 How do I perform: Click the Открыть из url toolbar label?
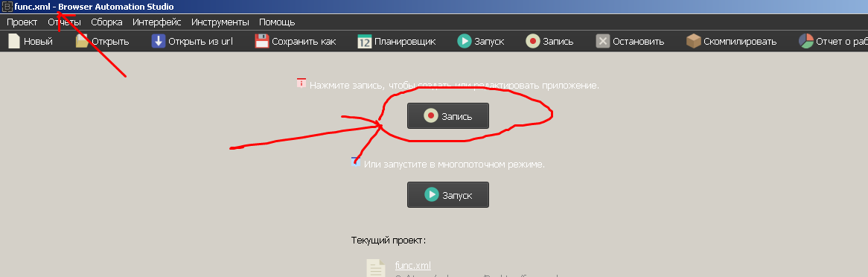201,42
